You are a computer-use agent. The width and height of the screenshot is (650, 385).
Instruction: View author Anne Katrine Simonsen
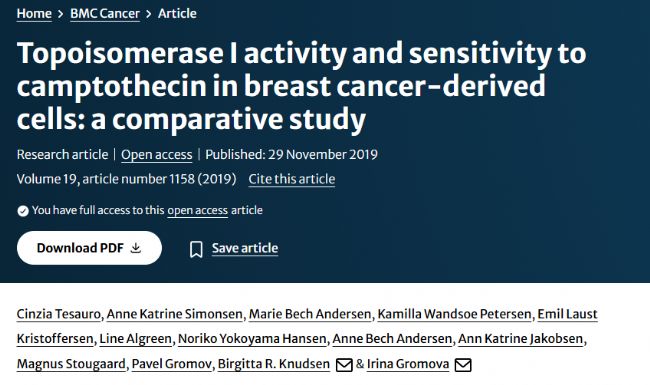click(x=175, y=314)
